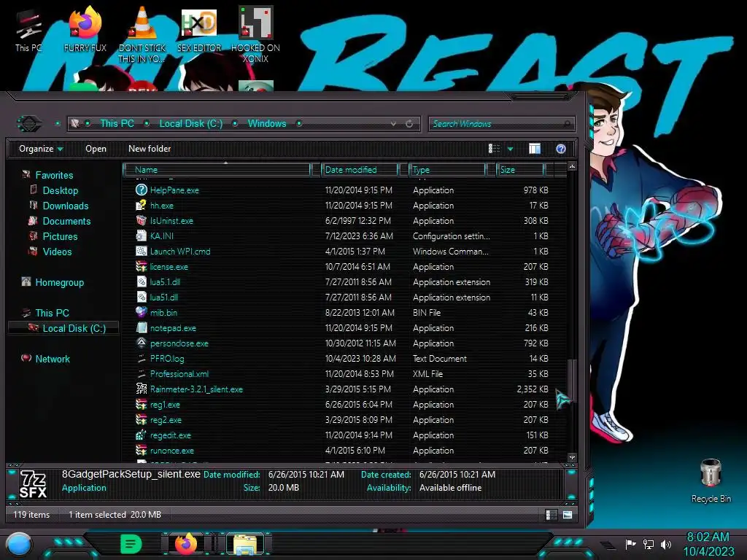747x560 pixels.
Task: Select the Professional.xml file name
Action: pyautogui.click(x=179, y=374)
